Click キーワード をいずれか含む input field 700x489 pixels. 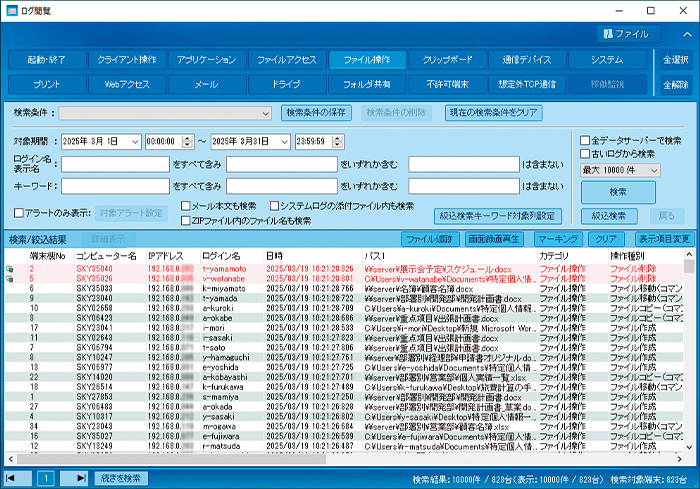coord(281,186)
